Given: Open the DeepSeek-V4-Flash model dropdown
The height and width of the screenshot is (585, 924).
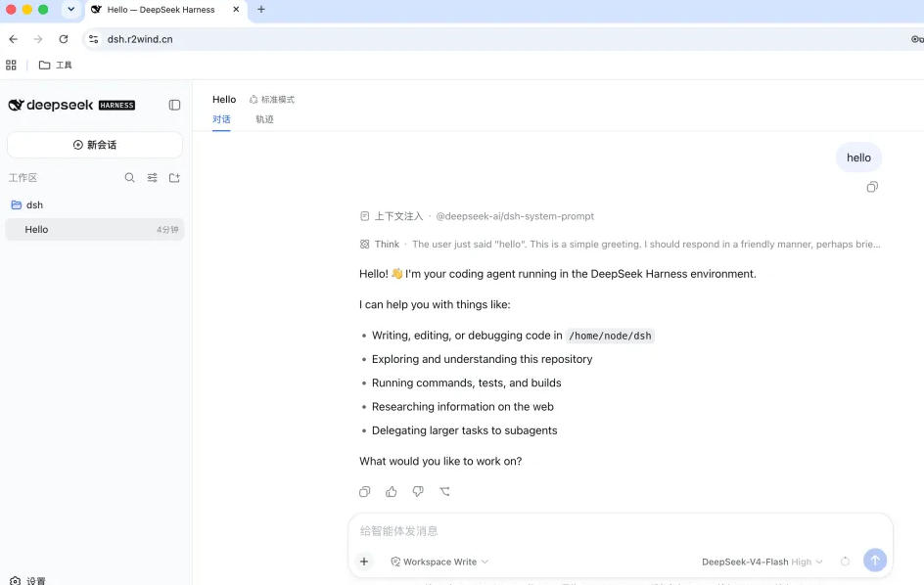Looking at the screenshot, I should 762,562.
